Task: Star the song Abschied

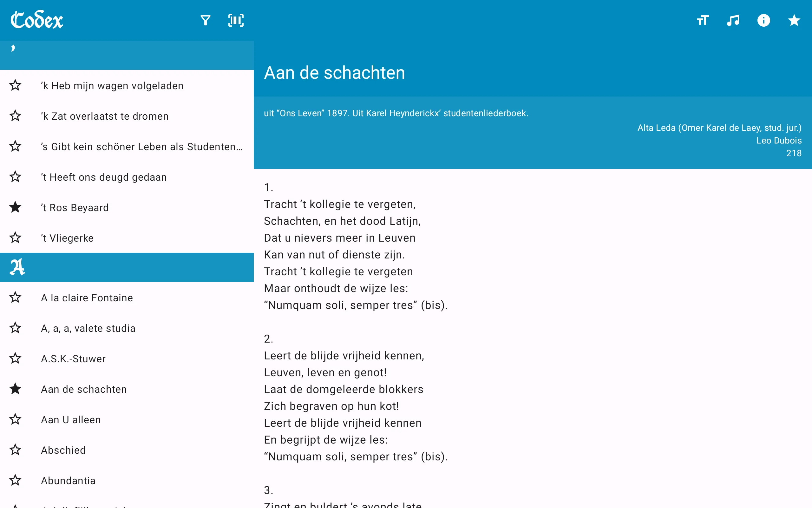Action: click(15, 450)
